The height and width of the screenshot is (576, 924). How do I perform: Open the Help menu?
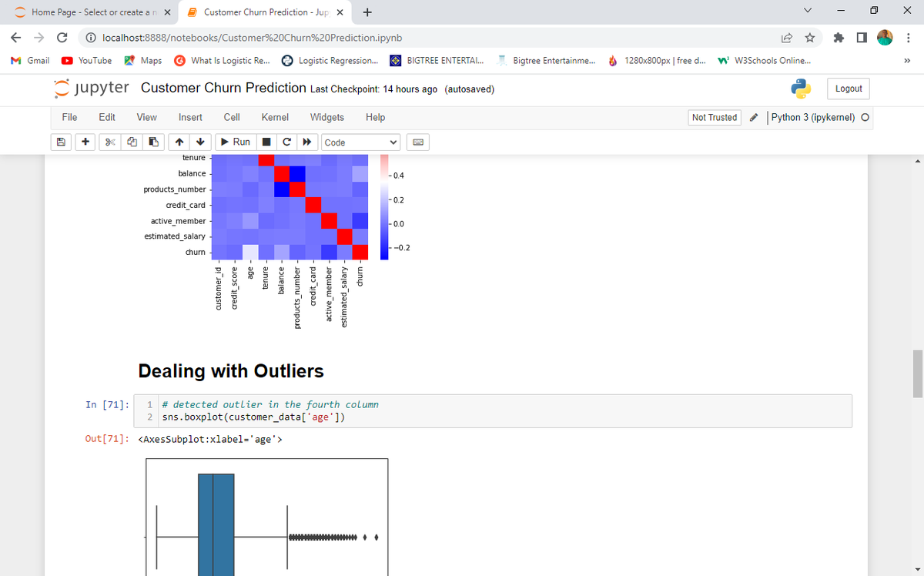point(376,117)
